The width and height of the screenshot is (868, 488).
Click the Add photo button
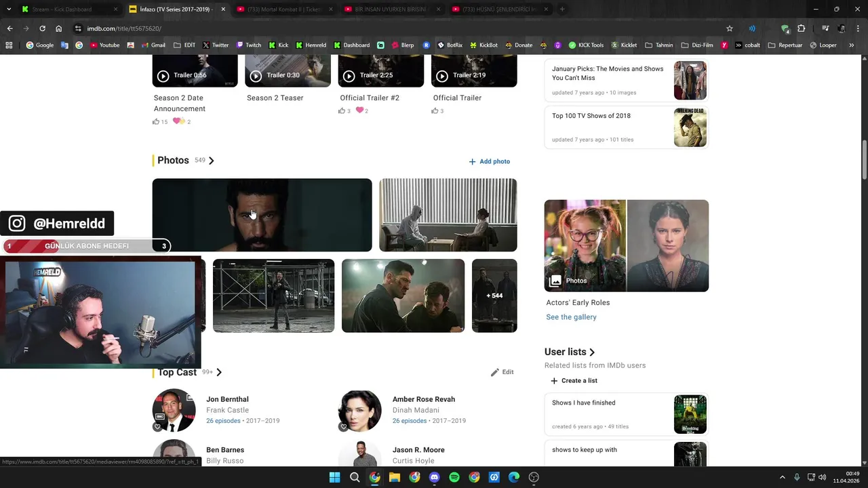tap(490, 161)
